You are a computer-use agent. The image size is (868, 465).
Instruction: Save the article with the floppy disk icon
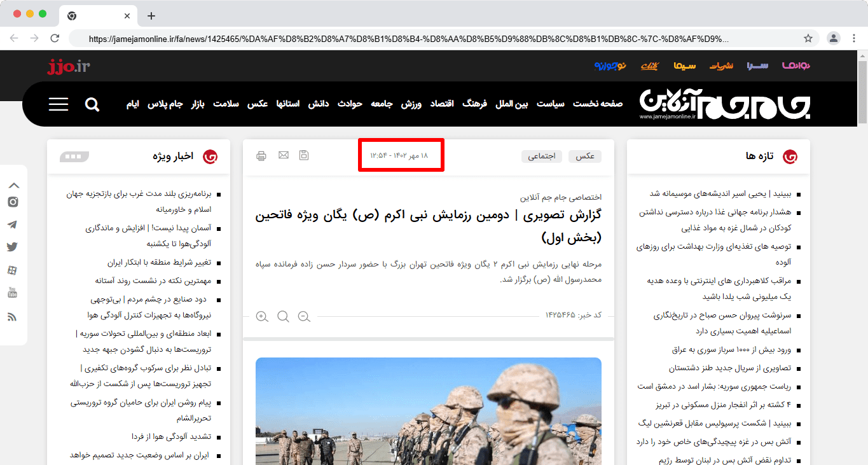tap(304, 155)
